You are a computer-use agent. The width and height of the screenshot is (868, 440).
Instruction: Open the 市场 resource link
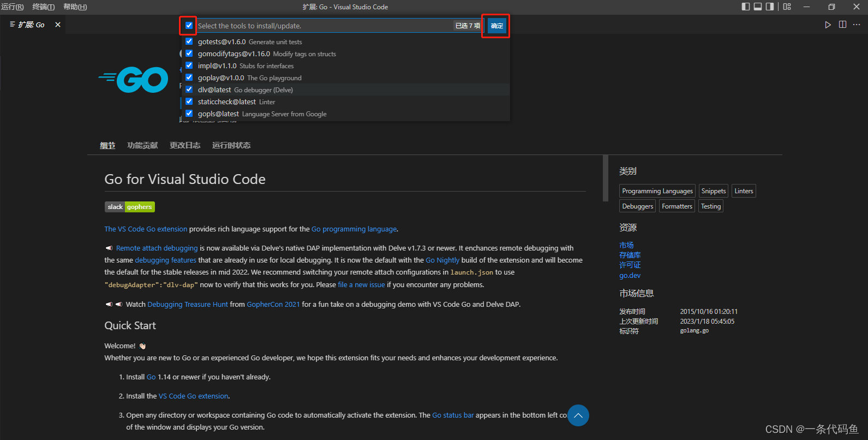[x=626, y=245]
